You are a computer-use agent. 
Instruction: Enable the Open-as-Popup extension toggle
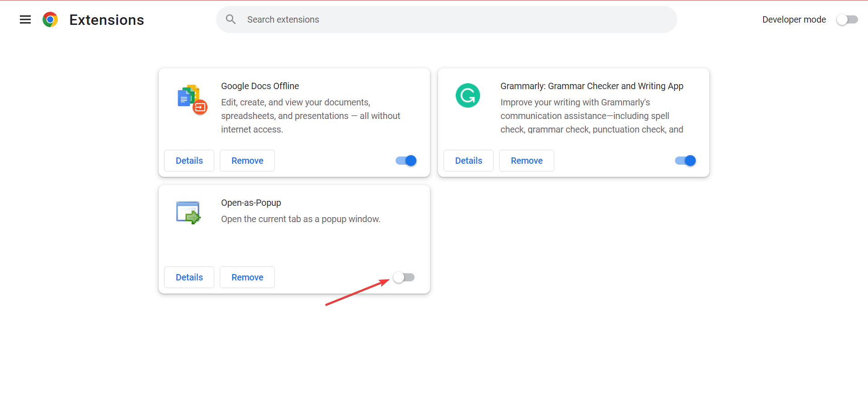click(x=404, y=277)
